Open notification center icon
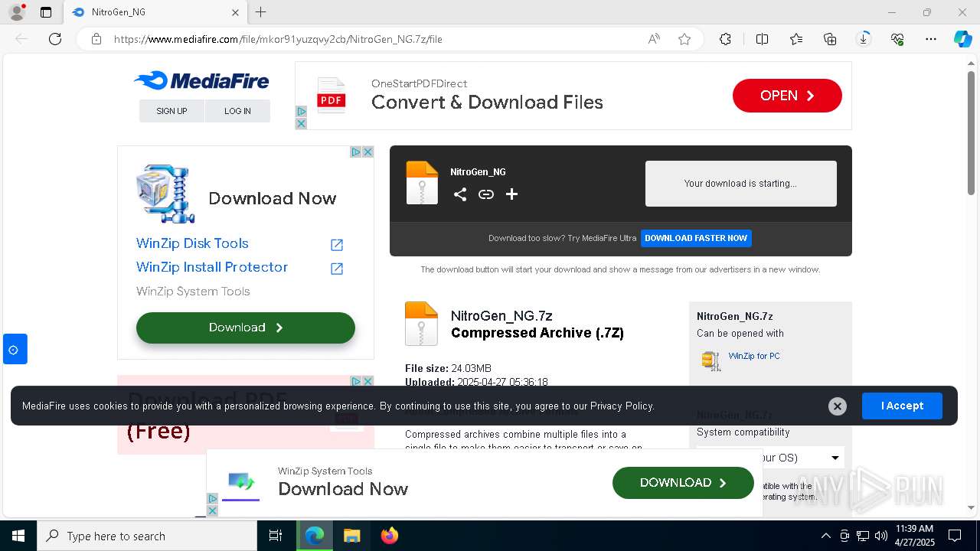This screenshot has width=980, height=551. (x=955, y=536)
